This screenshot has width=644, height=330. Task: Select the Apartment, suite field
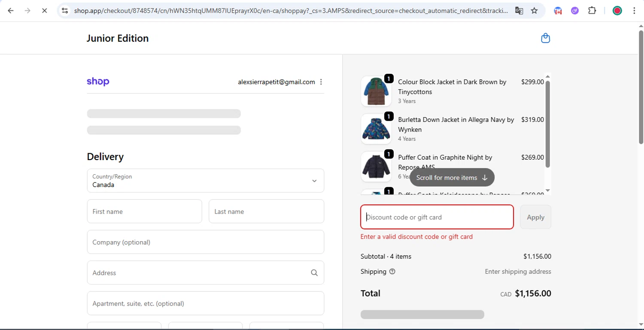(206, 303)
